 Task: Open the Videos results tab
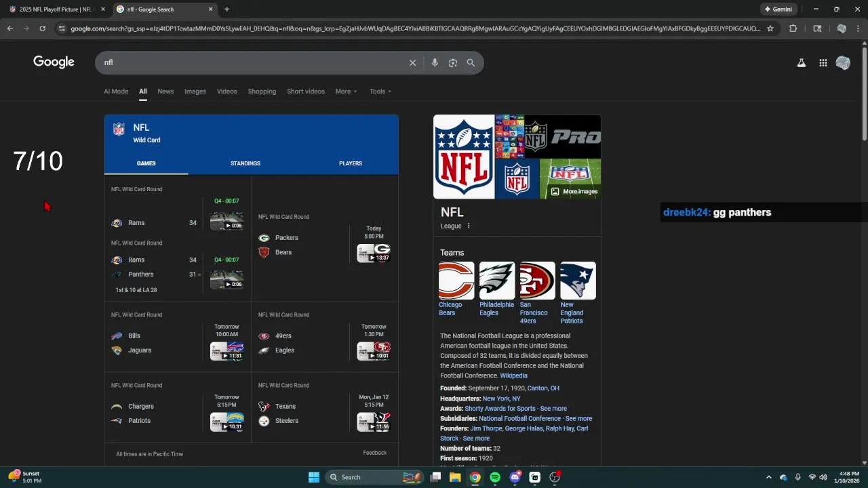tap(227, 91)
